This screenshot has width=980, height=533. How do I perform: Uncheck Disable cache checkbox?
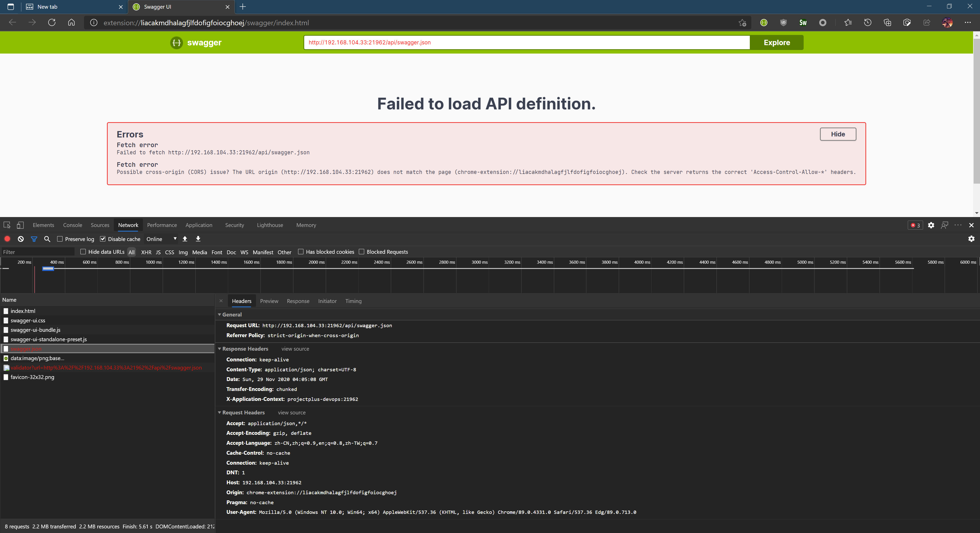pos(103,239)
